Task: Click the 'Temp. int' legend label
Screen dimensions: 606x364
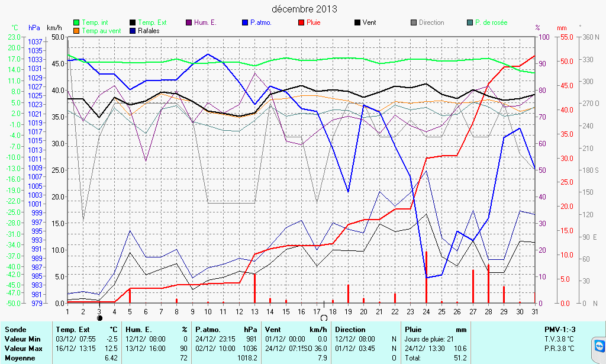Action: (x=95, y=22)
